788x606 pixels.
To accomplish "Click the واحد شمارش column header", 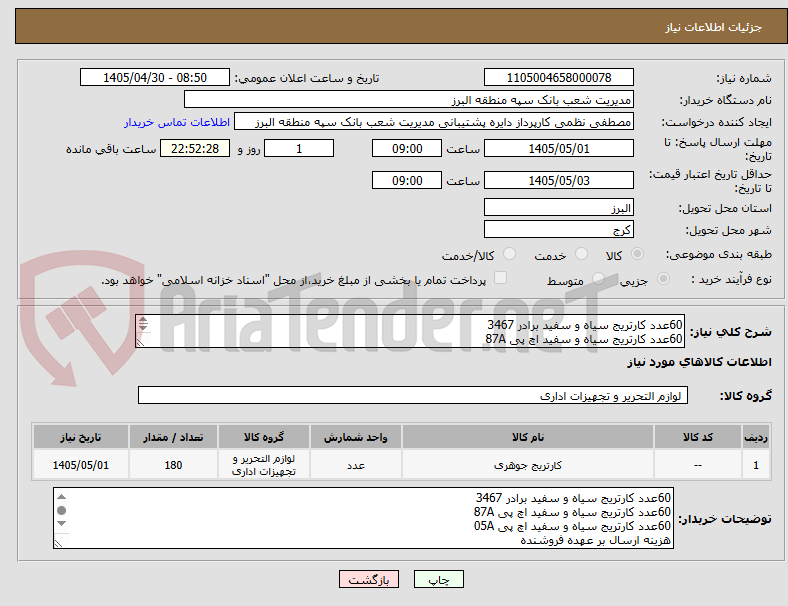I will 355,437.
